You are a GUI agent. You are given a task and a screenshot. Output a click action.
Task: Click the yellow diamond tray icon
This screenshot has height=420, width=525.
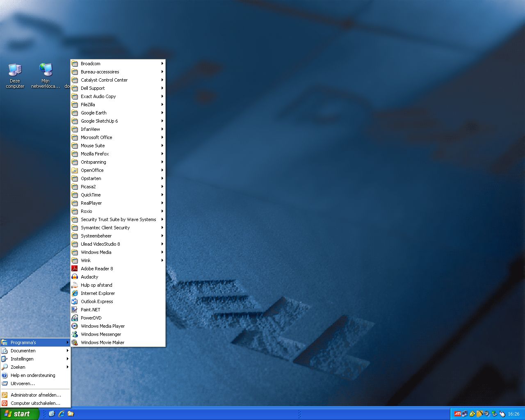tap(472, 414)
